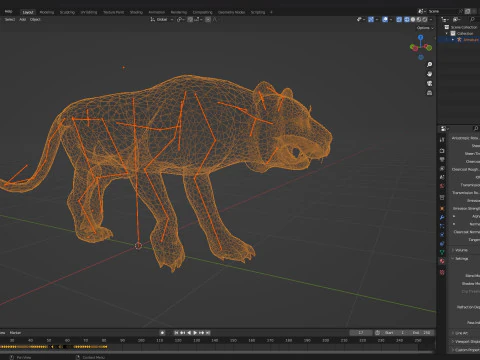The height and width of the screenshot is (360, 480).
Task: Open object type visibility dropdown
Action: [360, 20]
